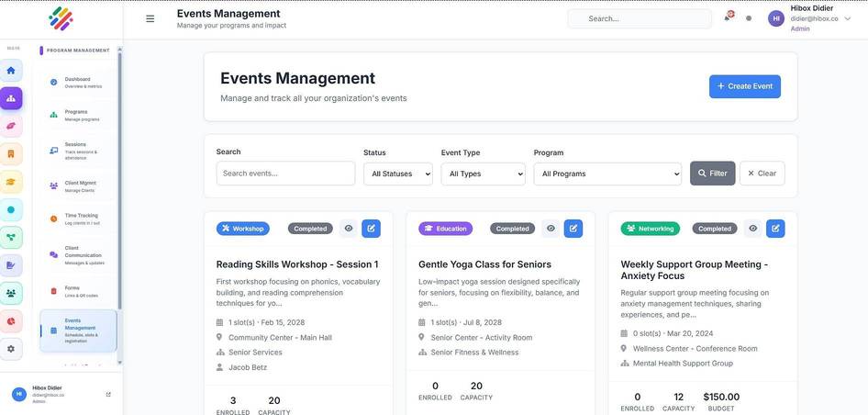Open Weekly Support Group Meeting - Anxiety Focus title

695,270
